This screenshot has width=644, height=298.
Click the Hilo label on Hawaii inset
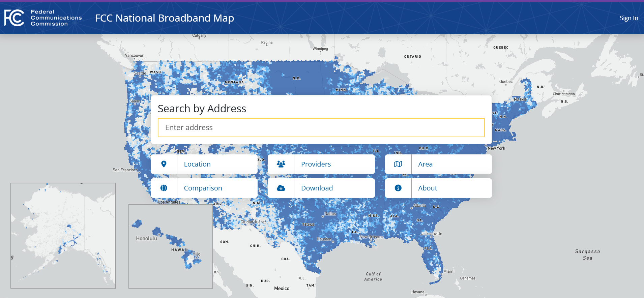tap(197, 254)
